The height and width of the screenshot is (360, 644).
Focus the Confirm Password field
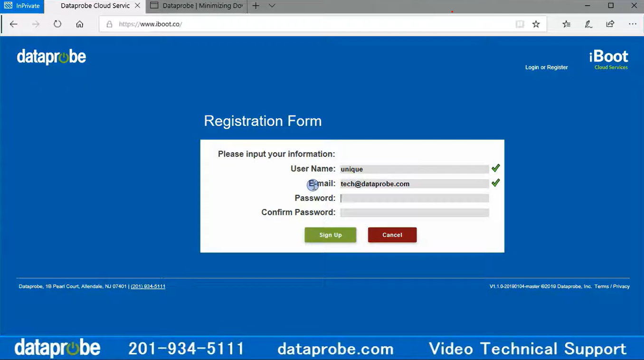coord(414,213)
